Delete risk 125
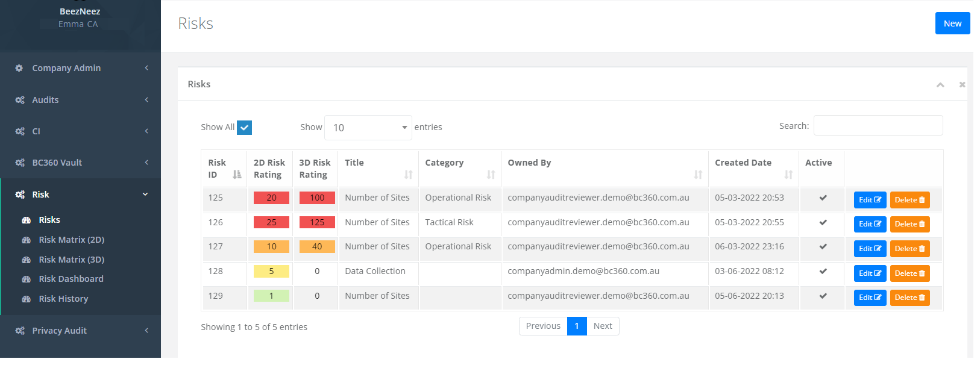Screen dimensions: 980x365 909,200
